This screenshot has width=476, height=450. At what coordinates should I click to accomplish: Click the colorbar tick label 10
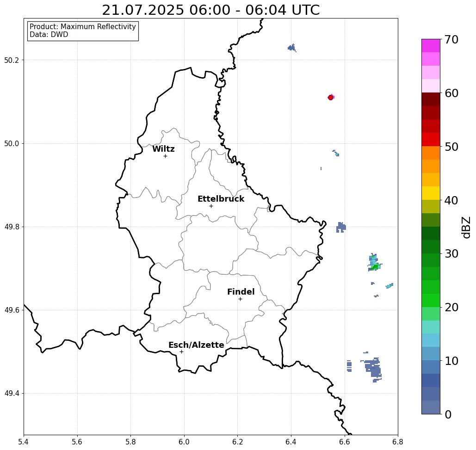(x=451, y=361)
